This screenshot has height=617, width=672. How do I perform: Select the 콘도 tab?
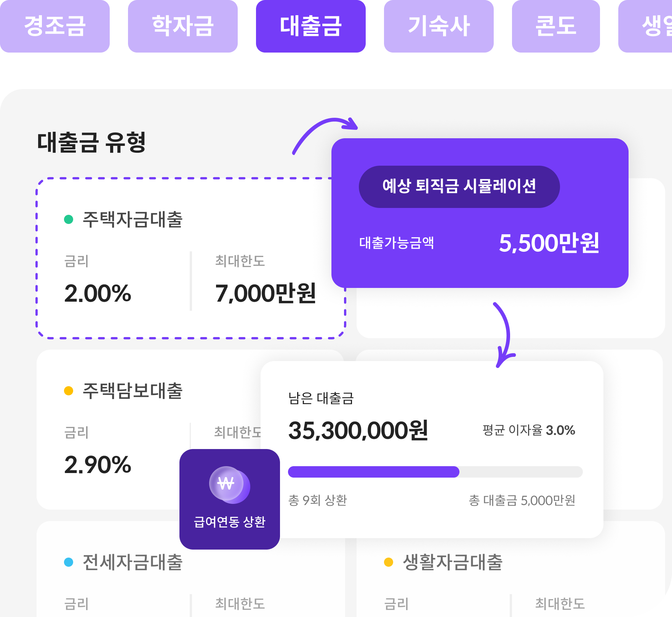click(555, 26)
